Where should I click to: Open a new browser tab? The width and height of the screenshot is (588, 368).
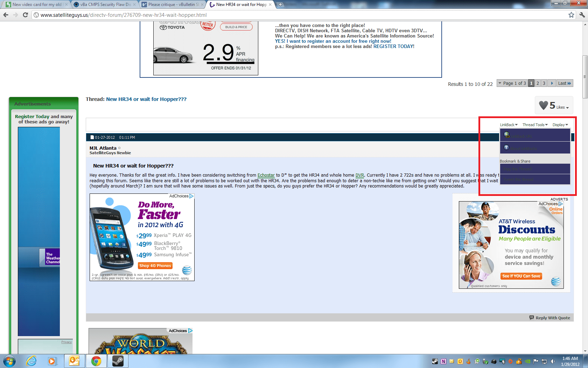click(x=280, y=5)
